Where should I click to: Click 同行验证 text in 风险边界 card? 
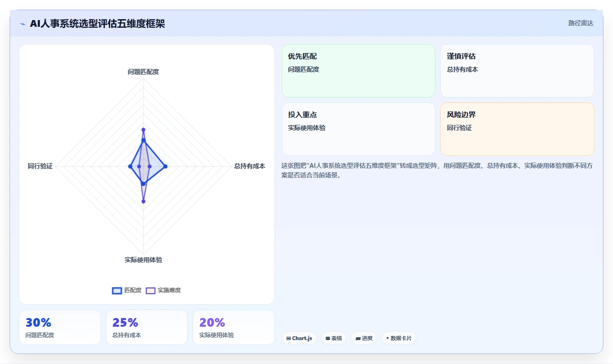(x=459, y=128)
